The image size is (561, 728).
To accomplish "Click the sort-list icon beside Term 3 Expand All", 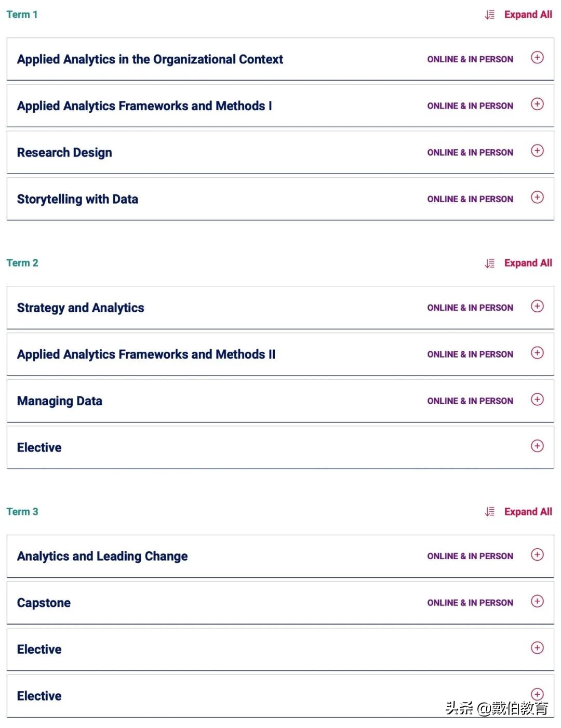I will click(489, 512).
